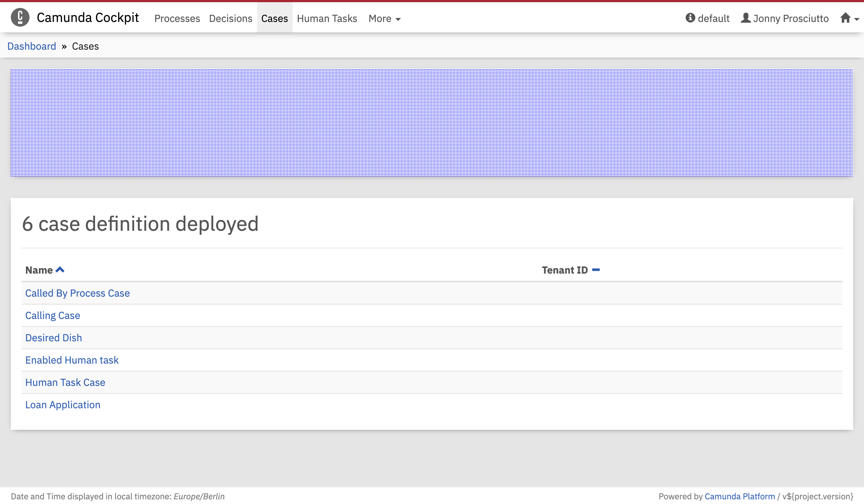Expand the More menu
The height and width of the screenshot is (504, 864).
pyautogui.click(x=384, y=18)
